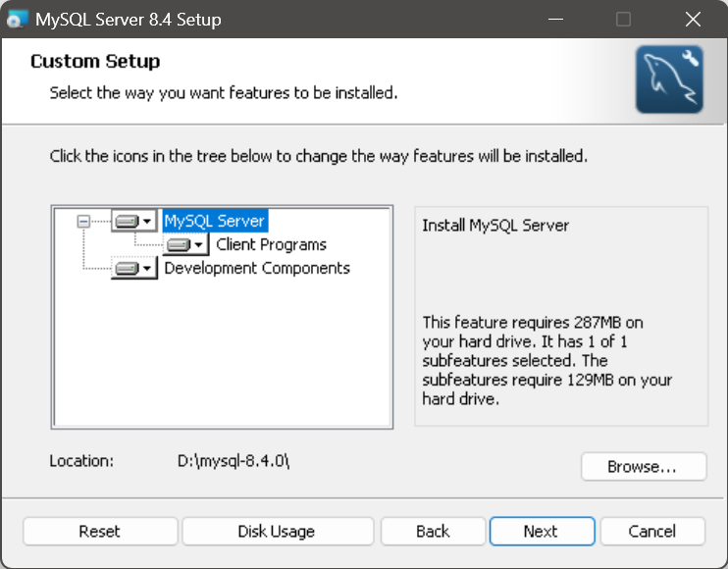Go Back to the previous setup step

(433, 532)
